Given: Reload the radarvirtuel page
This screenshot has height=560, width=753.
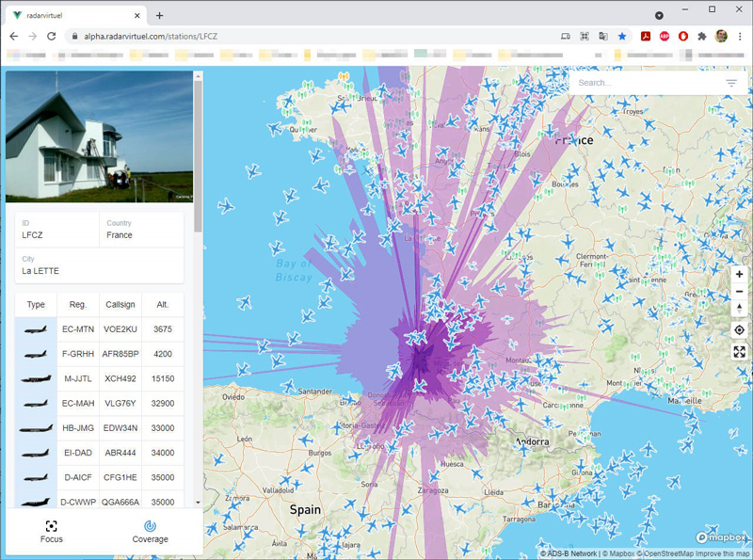Looking at the screenshot, I should click(x=52, y=36).
